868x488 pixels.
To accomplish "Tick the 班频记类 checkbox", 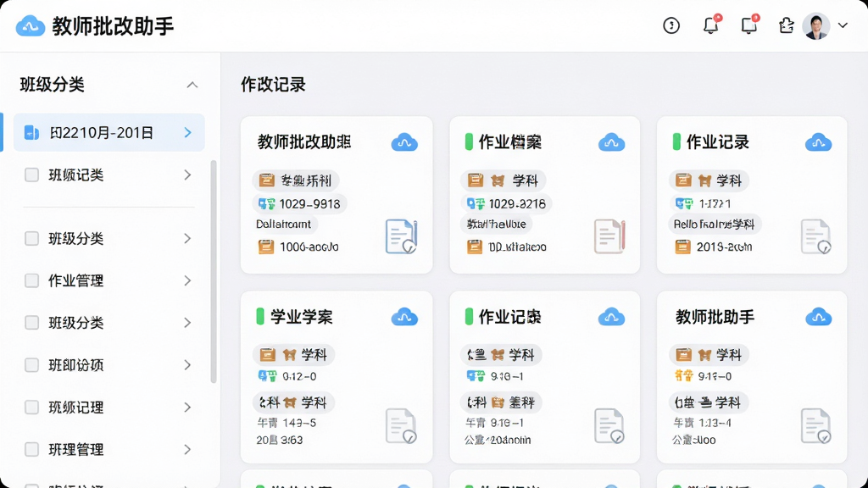I will (x=31, y=175).
